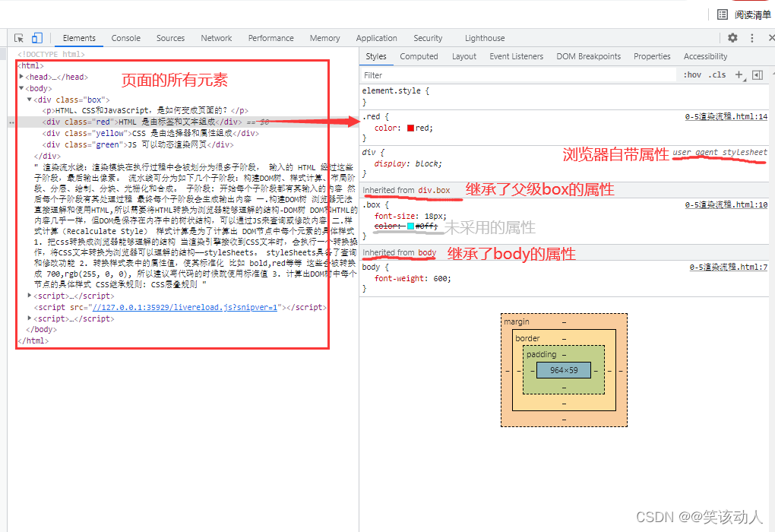The width and height of the screenshot is (775, 532).
Task: Expand the head element node
Action: [x=21, y=77]
